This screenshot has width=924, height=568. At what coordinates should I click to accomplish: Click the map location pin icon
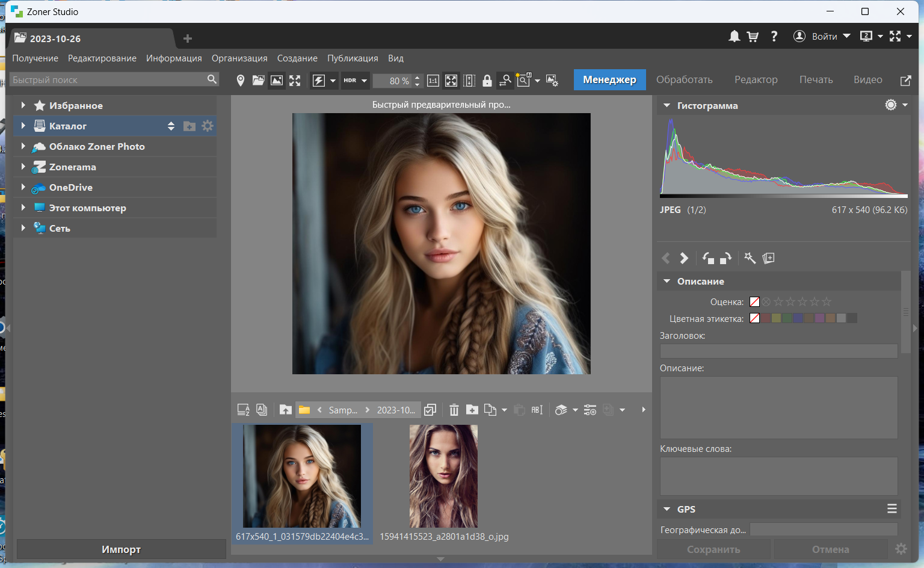click(x=240, y=81)
